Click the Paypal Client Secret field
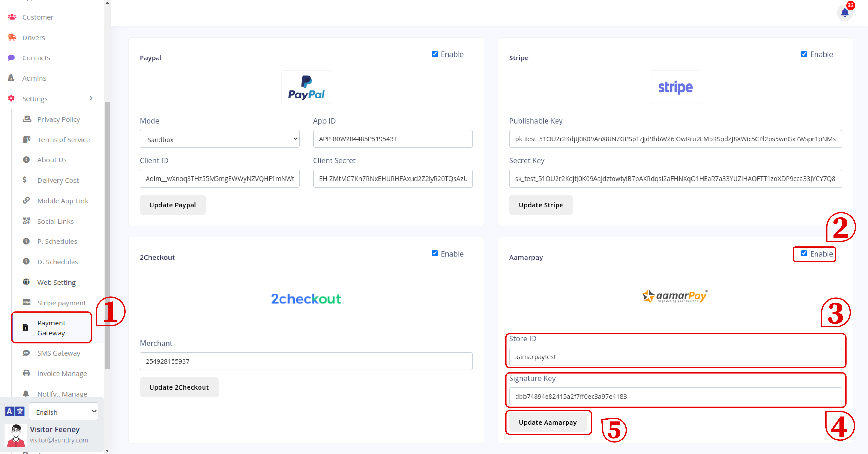The width and height of the screenshot is (868, 454). point(393,179)
